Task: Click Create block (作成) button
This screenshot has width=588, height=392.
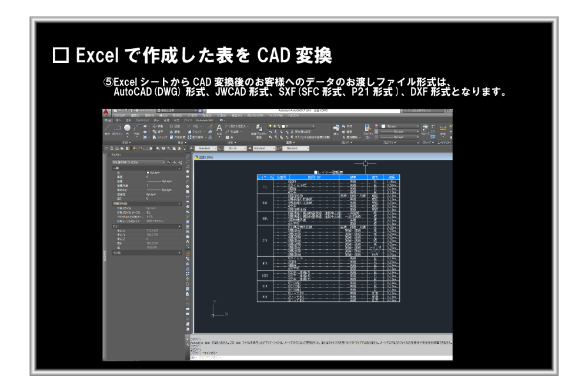Action: (x=348, y=126)
